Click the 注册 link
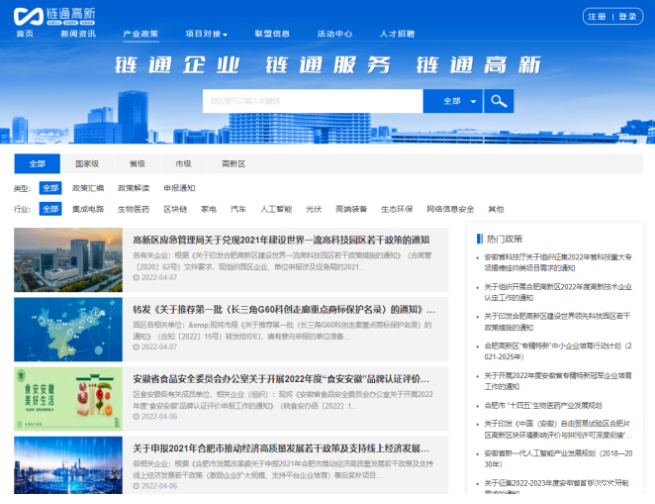655x504 pixels. coord(597,17)
